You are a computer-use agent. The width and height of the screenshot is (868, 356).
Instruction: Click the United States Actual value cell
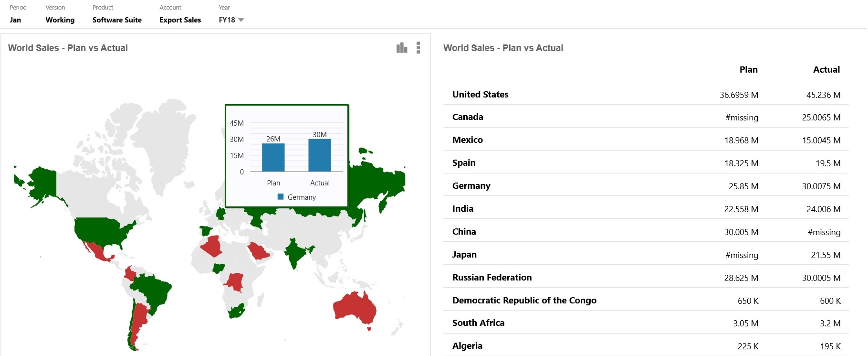pos(823,95)
